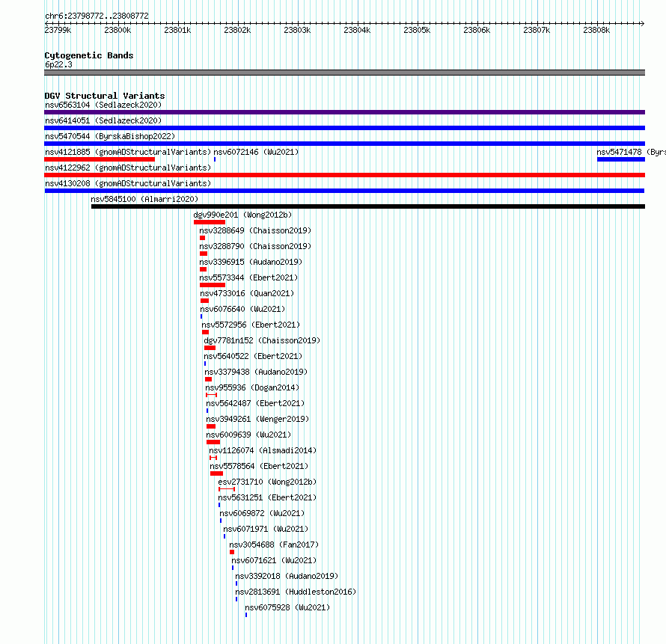
Task: Open nsv6414051 (Sedlazeck2020) variant label
Action: click(103, 120)
